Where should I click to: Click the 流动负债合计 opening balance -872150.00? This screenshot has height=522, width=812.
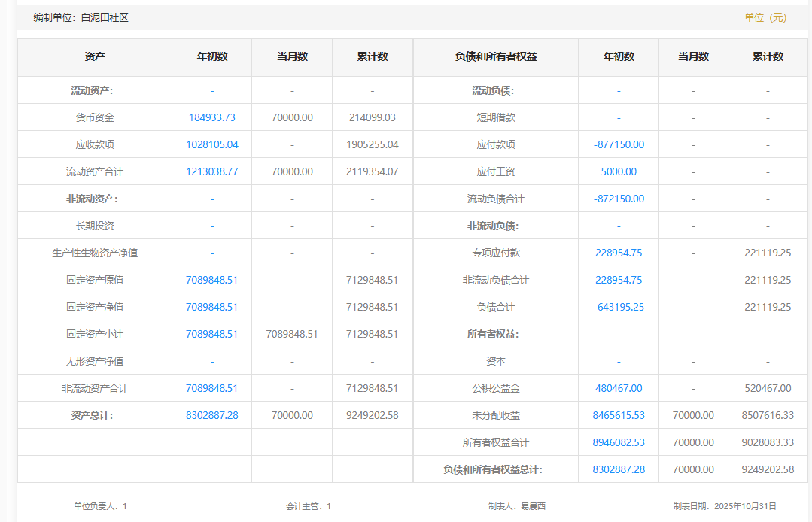(619, 199)
